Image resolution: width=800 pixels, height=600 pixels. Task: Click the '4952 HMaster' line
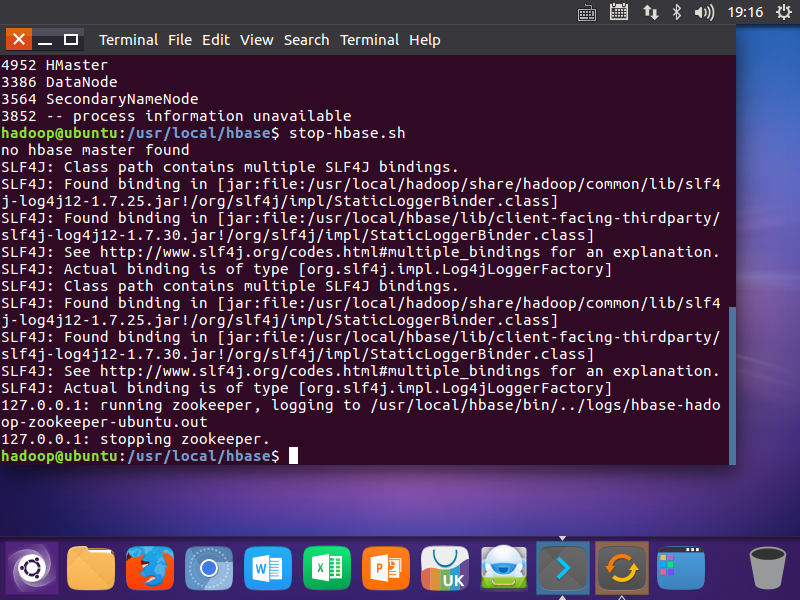pos(55,65)
